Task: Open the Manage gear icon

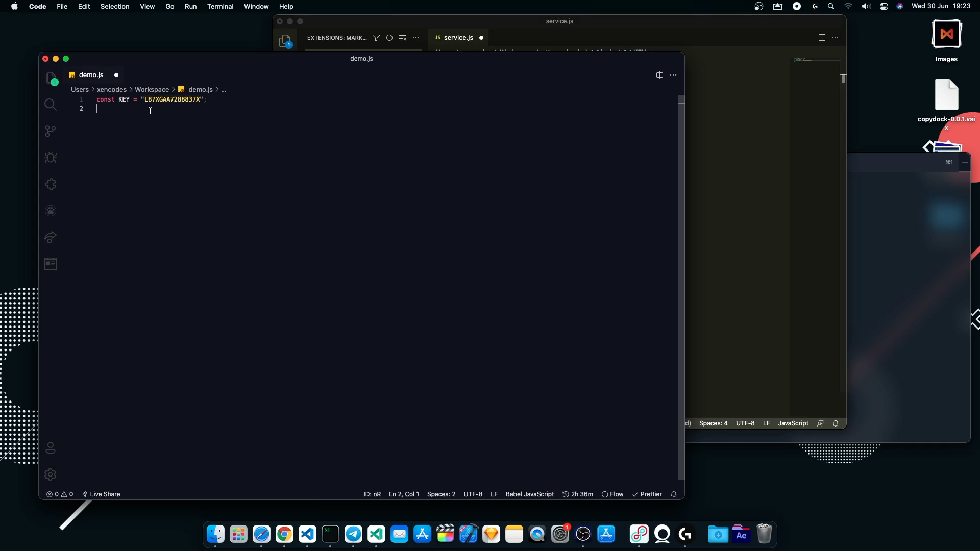Action: pos(51,474)
